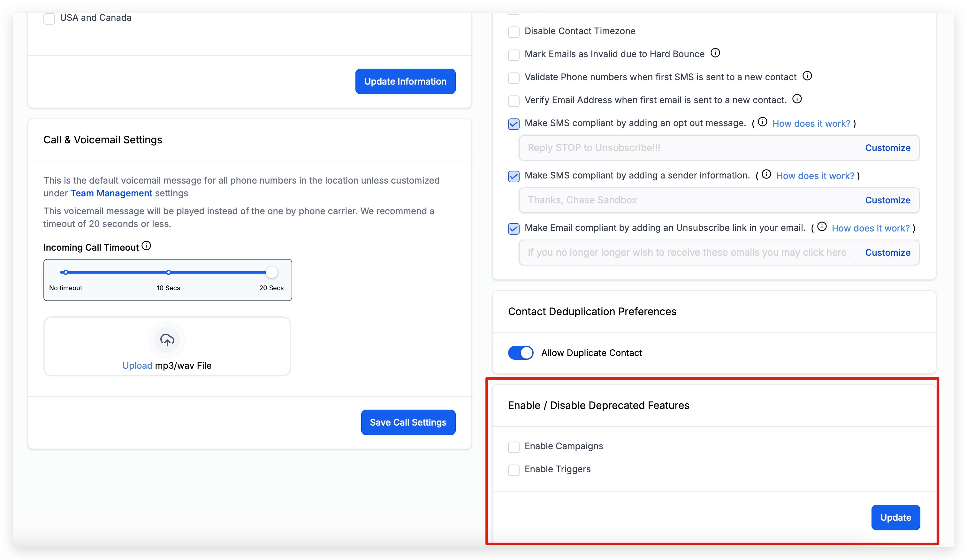Click info icon beside Hard Bounce option
This screenshot has width=967, height=560.
click(x=715, y=53)
